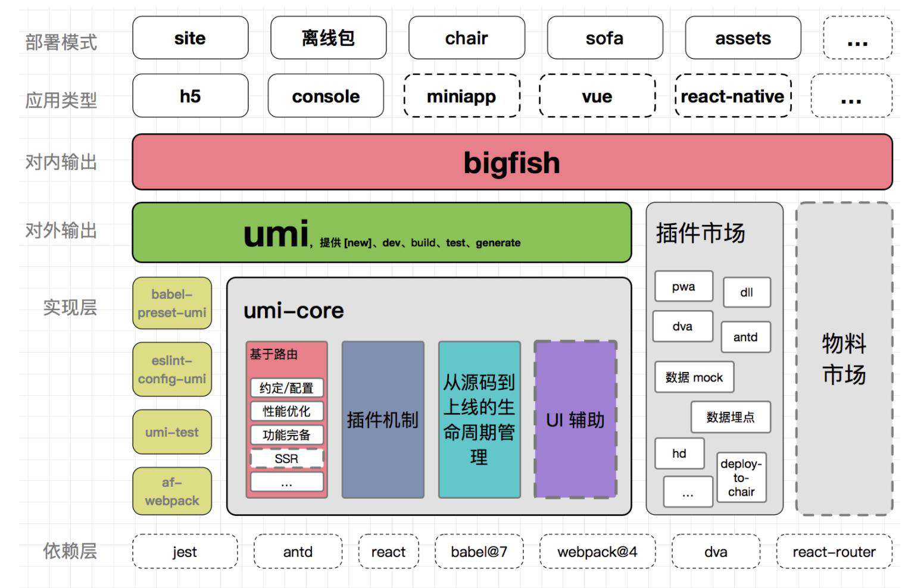Click the 数据埋点 plugin box

731,417
